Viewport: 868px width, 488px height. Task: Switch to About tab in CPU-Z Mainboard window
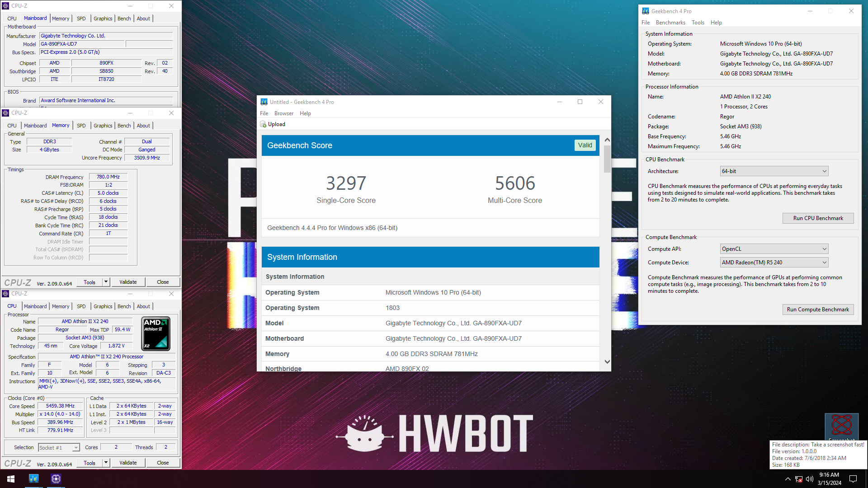tap(143, 19)
